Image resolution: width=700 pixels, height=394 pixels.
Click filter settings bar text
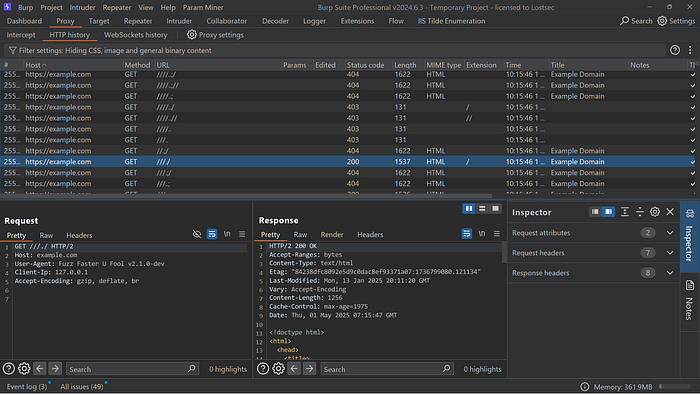click(115, 50)
